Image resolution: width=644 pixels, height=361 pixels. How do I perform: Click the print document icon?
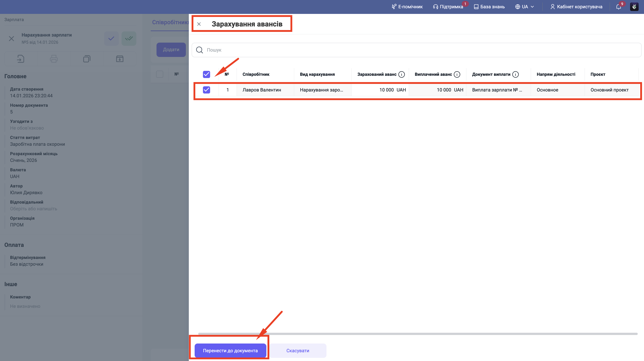point(54,59)
